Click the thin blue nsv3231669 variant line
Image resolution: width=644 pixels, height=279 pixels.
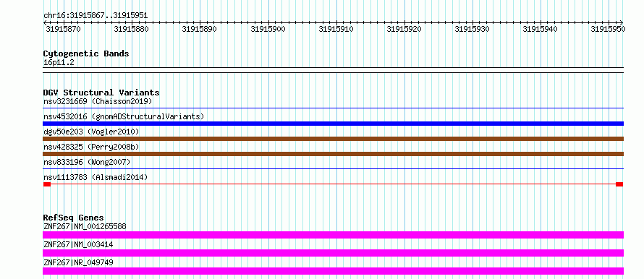pos(333,108)
